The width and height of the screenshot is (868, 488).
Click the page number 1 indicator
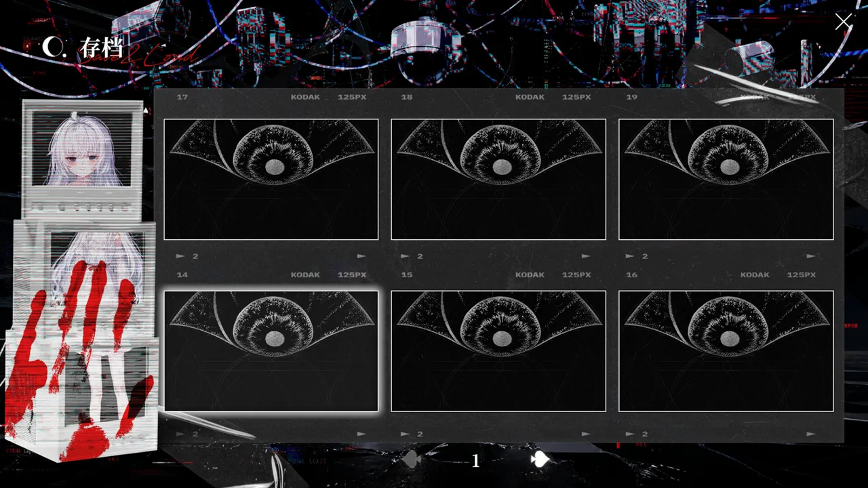475,462
